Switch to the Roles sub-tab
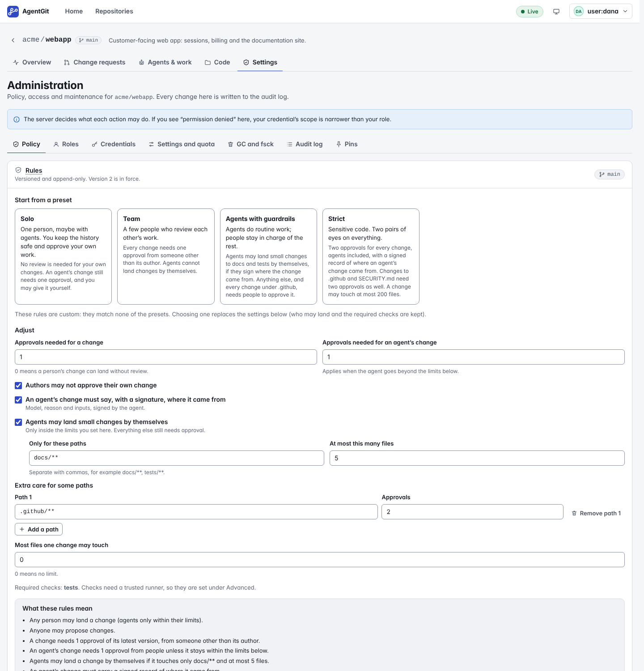The width and height of the screenshot is (644, 671). click(x=66, y=144)
